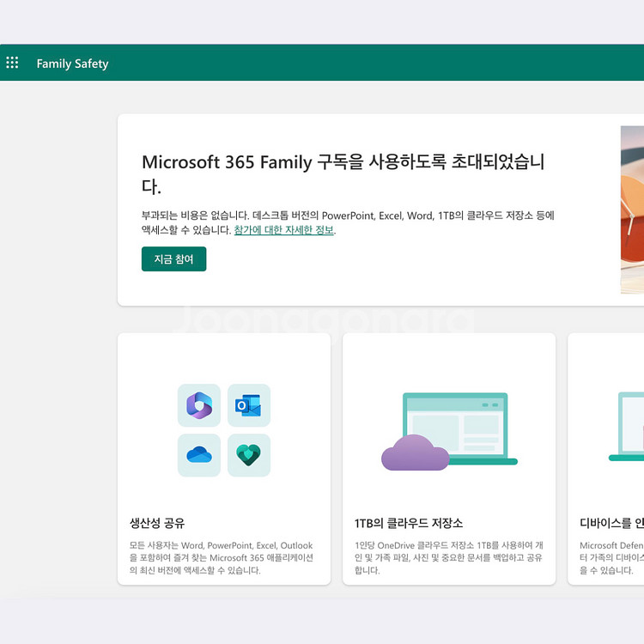
Task: Click the 모든 사용자는 Word, PowerPoint description
Action: 222,558
